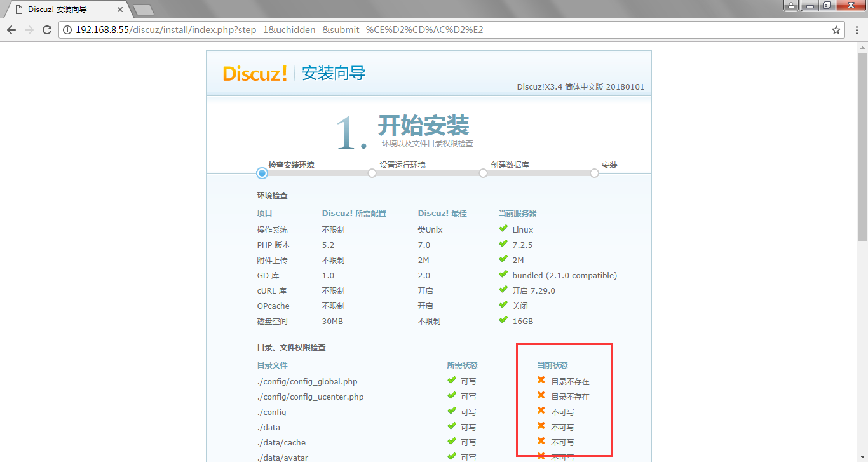This screenshot has height=462, width=868.
Task: Click orange X on ./data/cache row
Action: (x=541, y=441)
